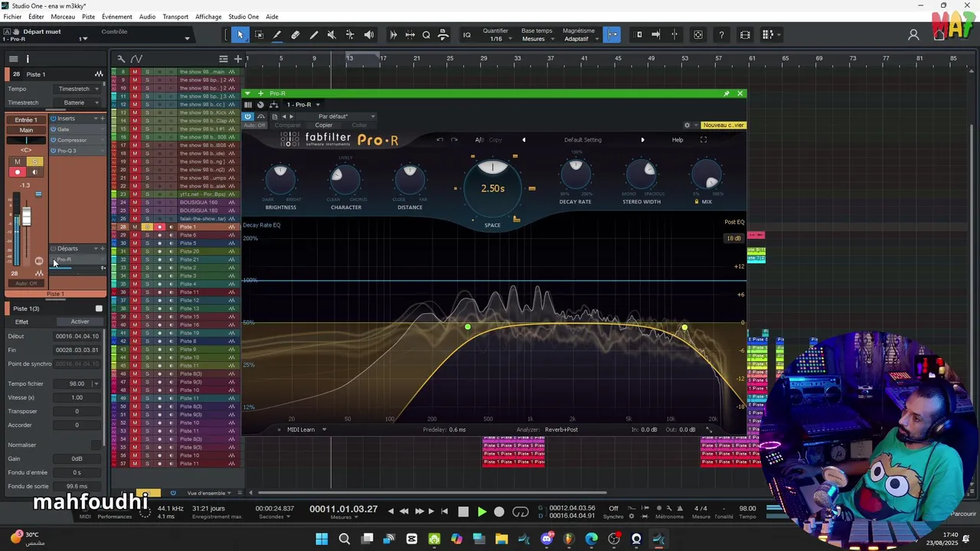The height and width of the screenshot is (551, 980).
Task: Open the 1 - Pro-R instance dropdown
Action: coord(303,105)
